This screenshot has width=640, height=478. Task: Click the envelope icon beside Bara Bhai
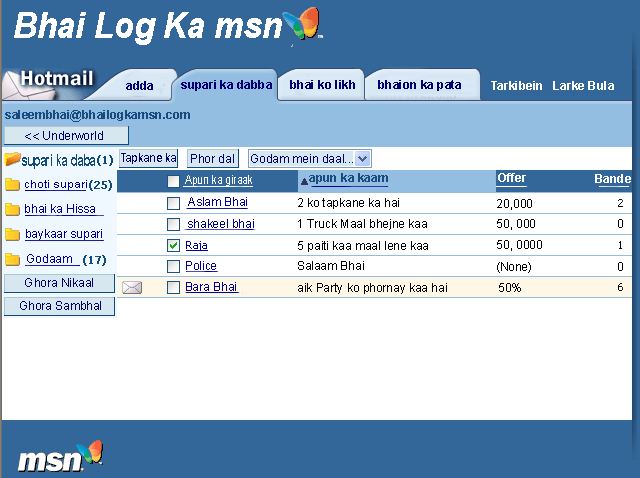click(132, 288)
